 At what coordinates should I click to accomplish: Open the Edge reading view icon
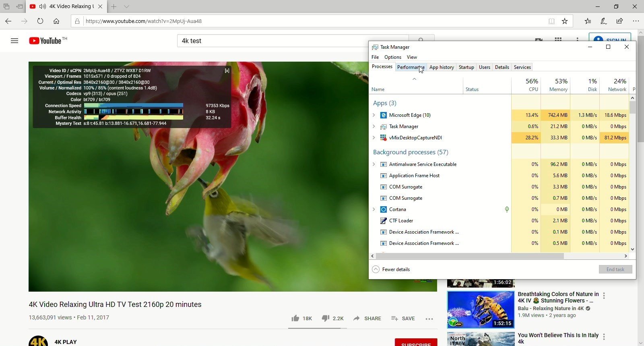tap(551, 21)
